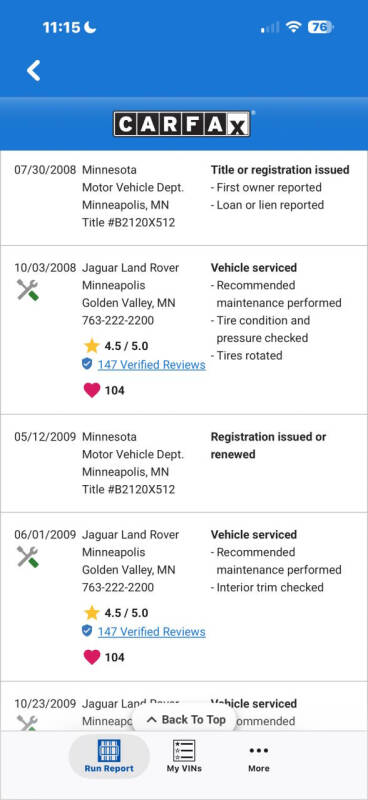Tap the phone number 763-222-2200 in the 10/03/2008 entry
Screen dimensions: 368x800
coord(118,320)
